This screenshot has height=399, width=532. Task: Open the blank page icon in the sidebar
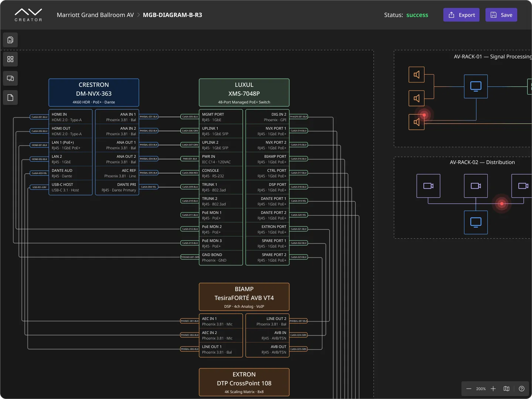tap(10, 98)
